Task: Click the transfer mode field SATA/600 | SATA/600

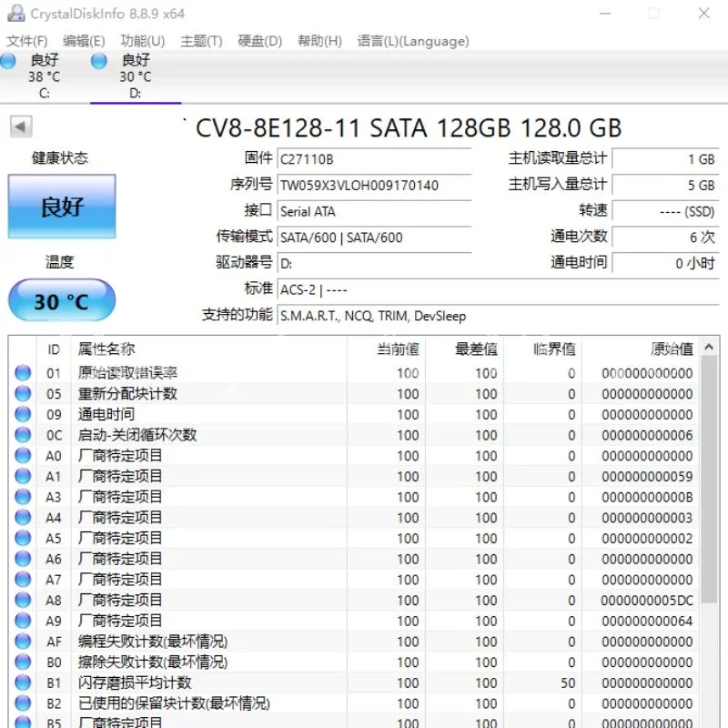Action: (x=374, y=238)
